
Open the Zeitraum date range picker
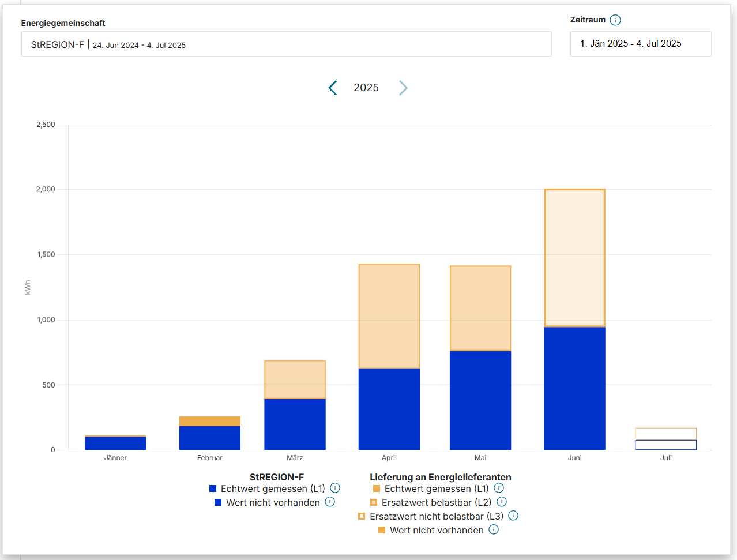pos(640,44)
